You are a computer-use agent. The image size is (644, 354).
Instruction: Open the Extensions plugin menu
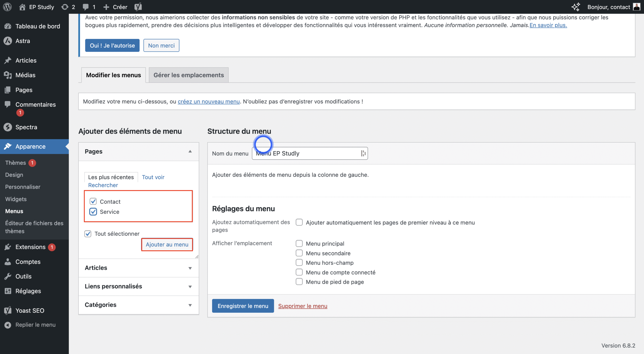coord(30,247)
